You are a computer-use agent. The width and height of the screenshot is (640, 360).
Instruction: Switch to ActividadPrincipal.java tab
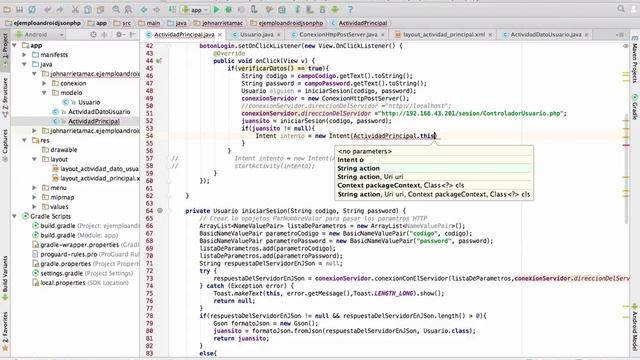[x=184, y=35]
